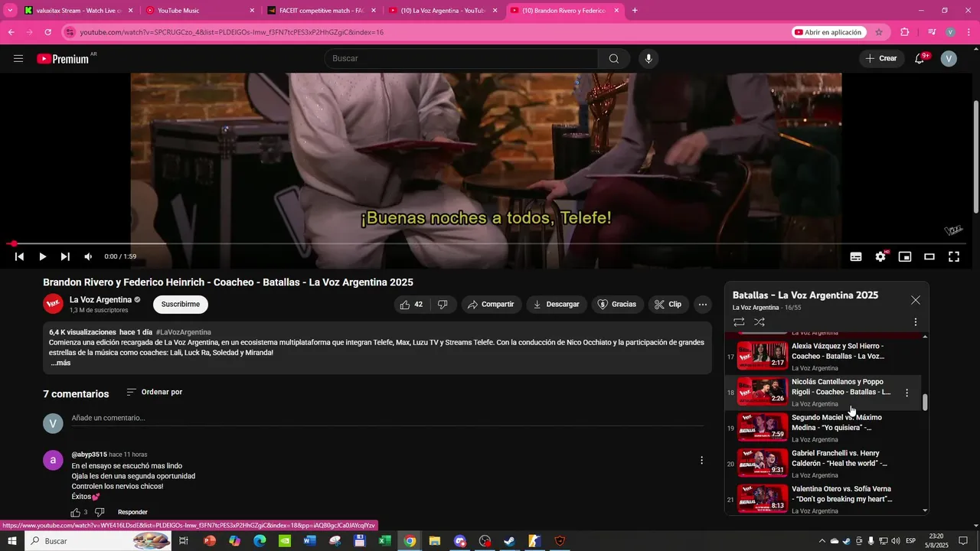The height and width of the screenshot is (551, 980).
Task: Go to previous video in playlist
Action: coord(19,257)
